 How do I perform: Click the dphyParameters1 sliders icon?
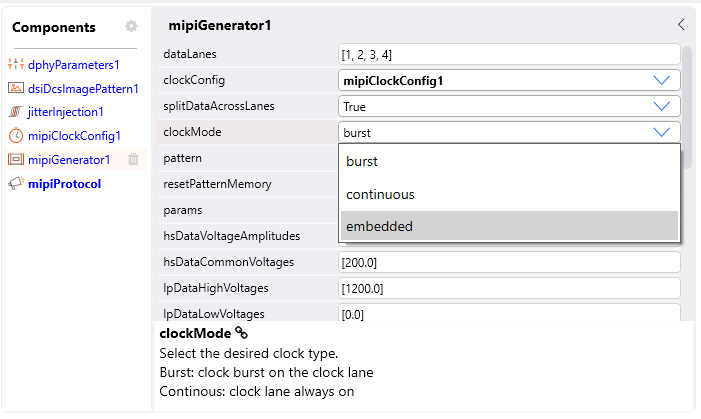[16, 64]
